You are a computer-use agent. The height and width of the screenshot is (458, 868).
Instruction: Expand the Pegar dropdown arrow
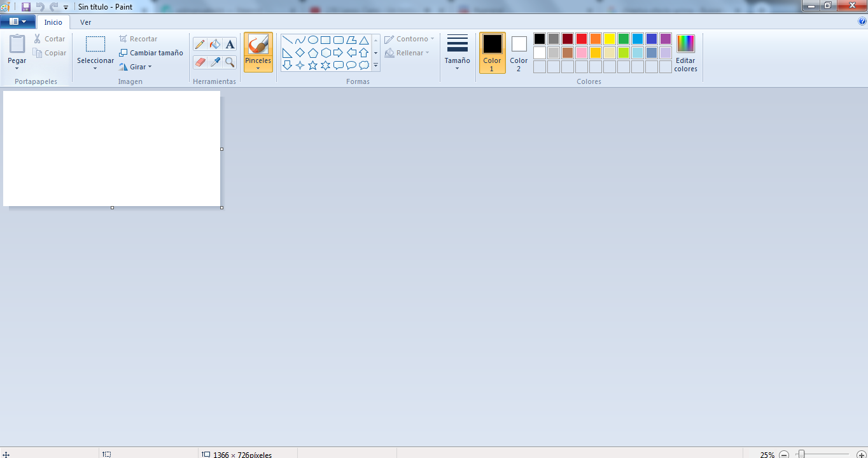[x=17, y=68]
